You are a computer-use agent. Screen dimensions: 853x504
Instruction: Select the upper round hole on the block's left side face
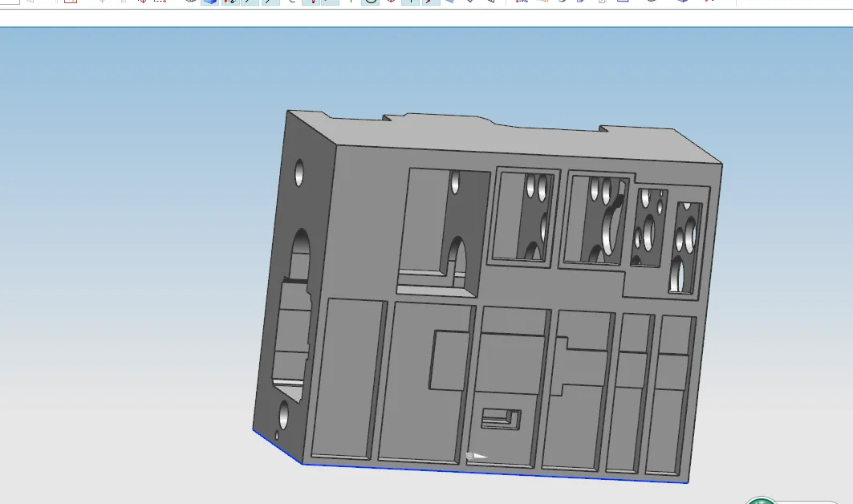click(x=299, y=173)
